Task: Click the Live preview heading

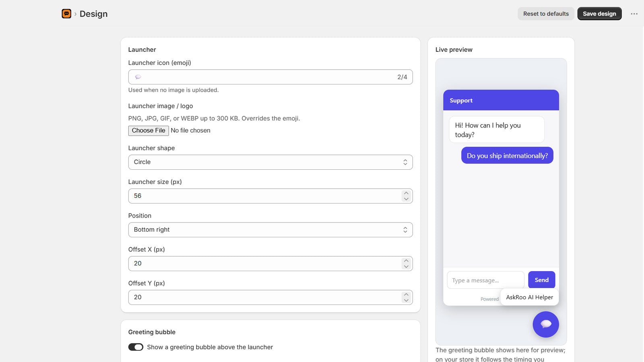Action: [x=454, y=49]
